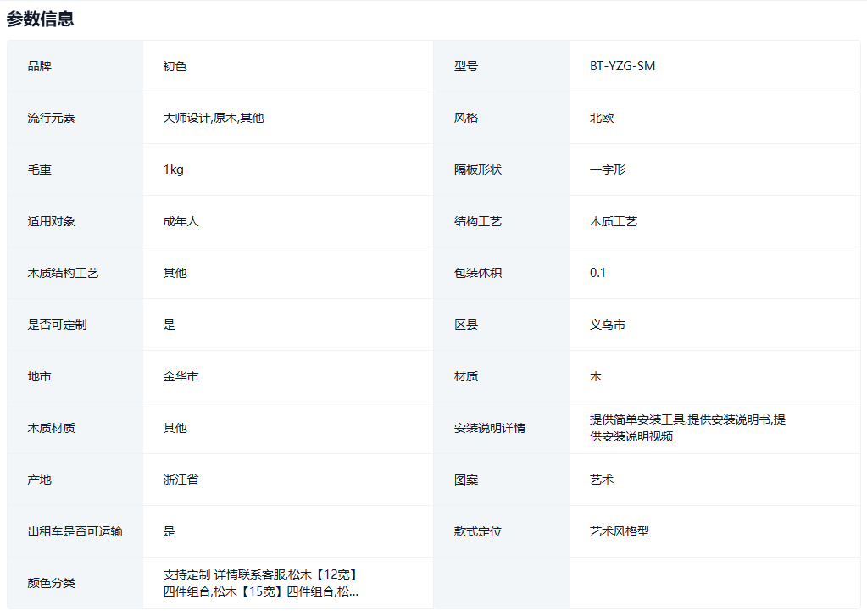
Task: Click the 区县 value 义乌市
Action: pyautogui.click(x=608, y=325)
